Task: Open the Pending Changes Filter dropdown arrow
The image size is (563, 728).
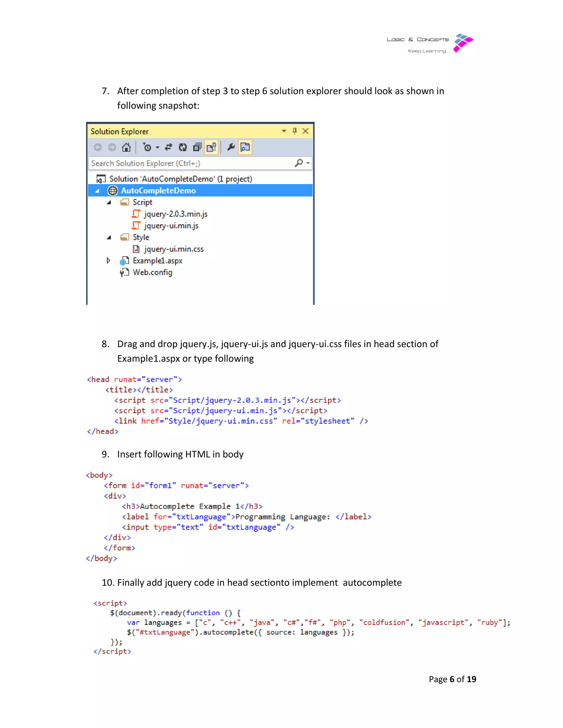Action: click(158, 147)
